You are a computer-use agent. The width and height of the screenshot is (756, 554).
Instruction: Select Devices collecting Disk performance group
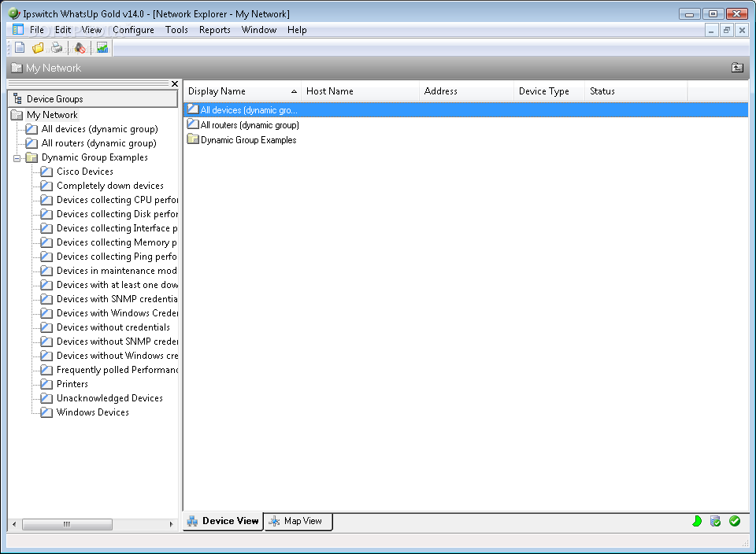(117, 214)
